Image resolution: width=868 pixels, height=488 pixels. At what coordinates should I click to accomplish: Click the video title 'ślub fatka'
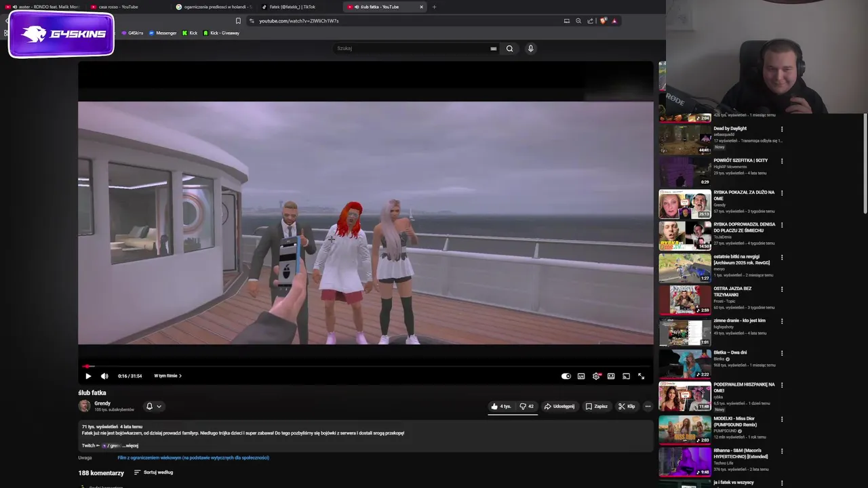pos(92,393)
